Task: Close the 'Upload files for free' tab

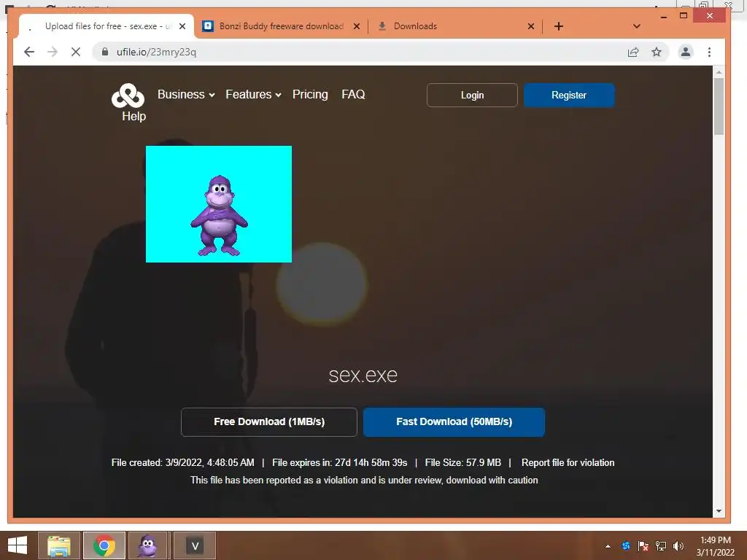Action: pyautogui.click(x=182, y=26)
